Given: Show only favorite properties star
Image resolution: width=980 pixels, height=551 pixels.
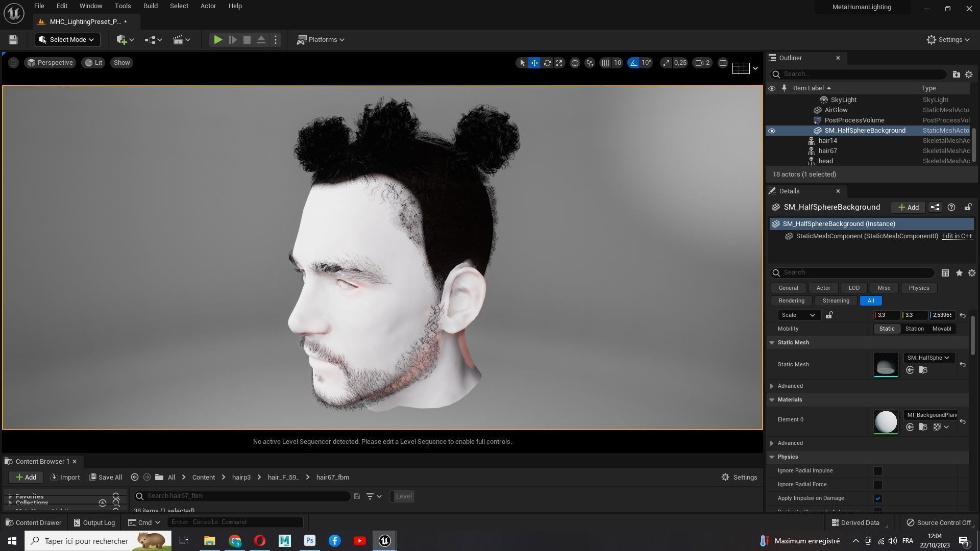Looking at the screenshot, I should [959, 273].
